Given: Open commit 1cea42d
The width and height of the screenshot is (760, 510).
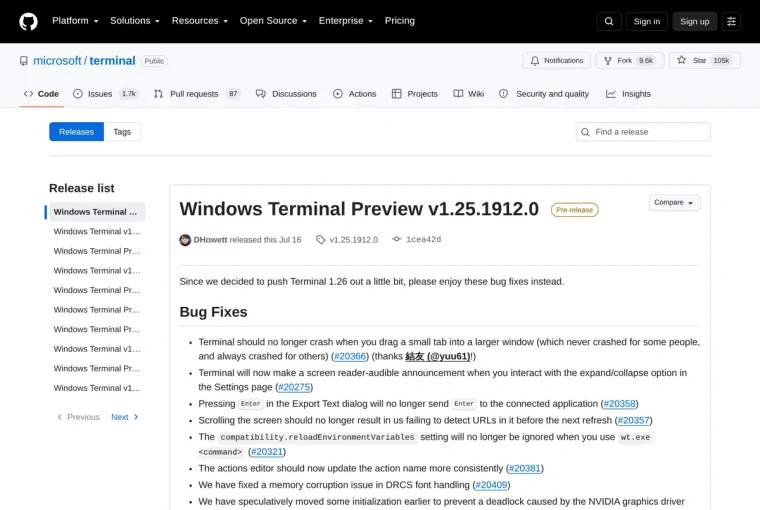Looking at the screenshot, I should click(x=424, y=239).
